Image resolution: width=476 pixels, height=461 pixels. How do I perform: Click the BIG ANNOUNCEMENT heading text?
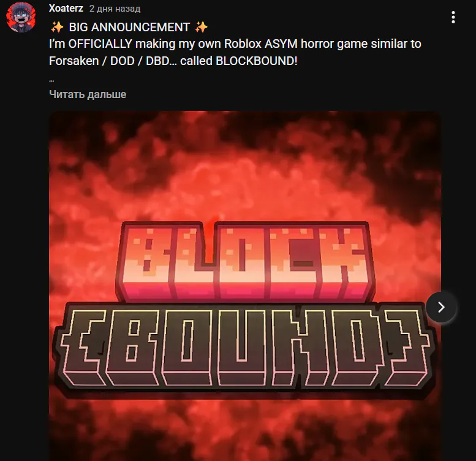click(129, 28)
